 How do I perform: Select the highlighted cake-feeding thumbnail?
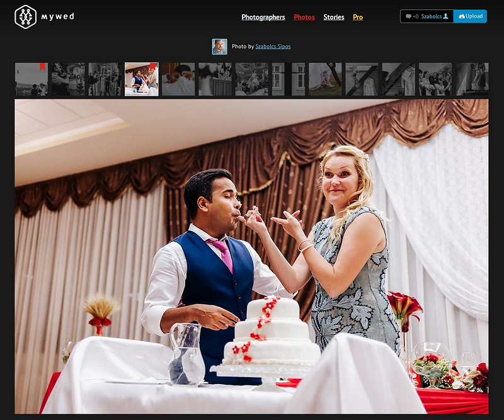tap(141, 79)
